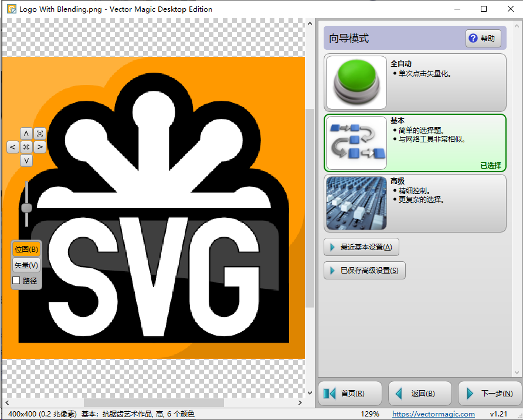Proceed with 下一步(N) button
This screenshot has height=420, width=523.
click(x=490, y=393)
